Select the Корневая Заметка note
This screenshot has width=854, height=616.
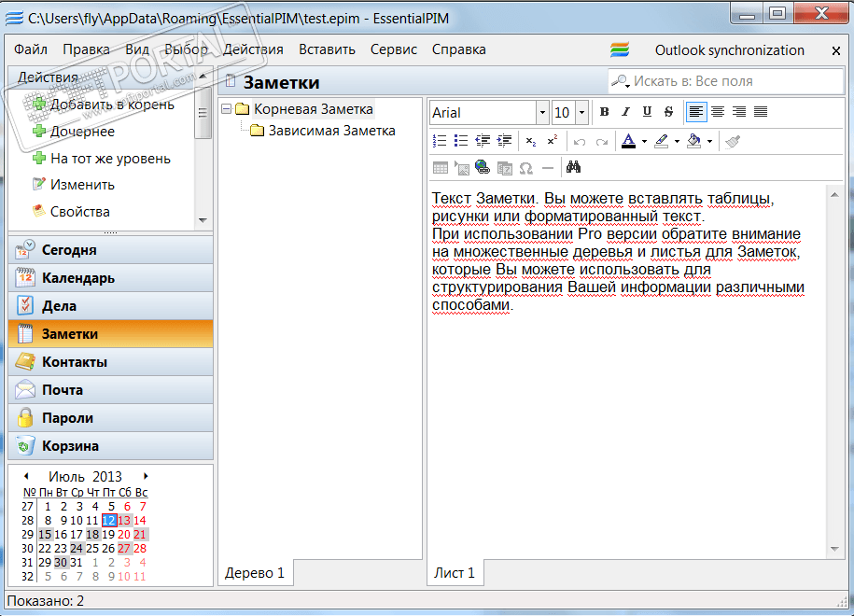tap(314, 109)
